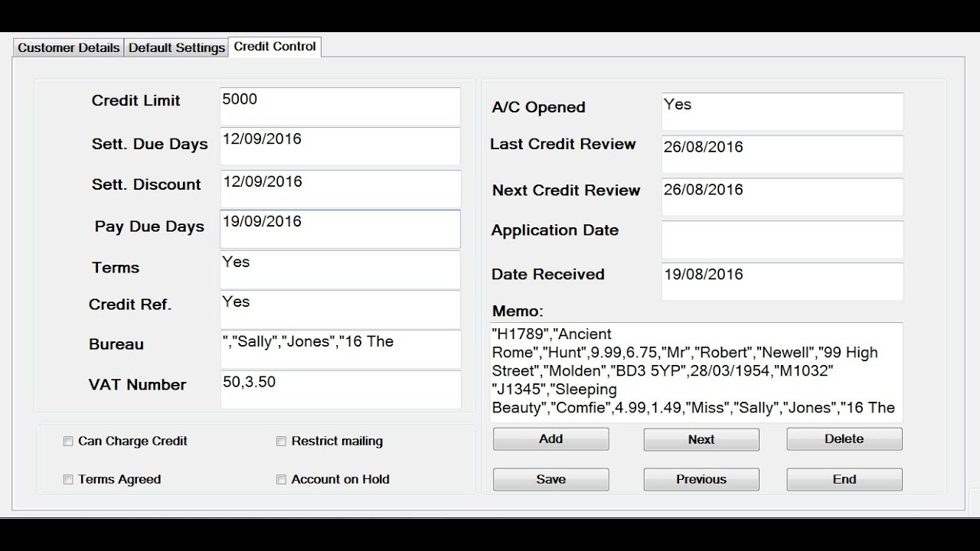The height and width of the screenshot is (551, 980).
Task: Click the A/C Opened field
Action: [x=782, y=112]
